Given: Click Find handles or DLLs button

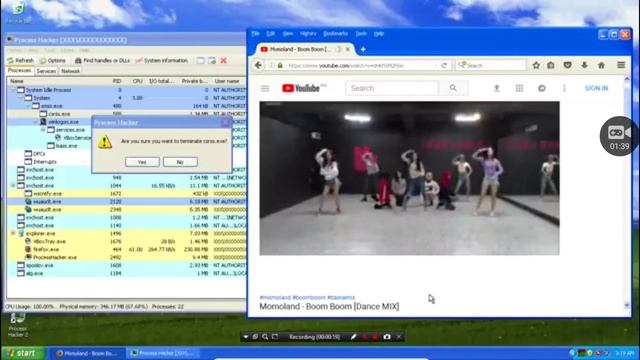Looking at the screenshot, I should pyautogui.click(x=102, y=60).
